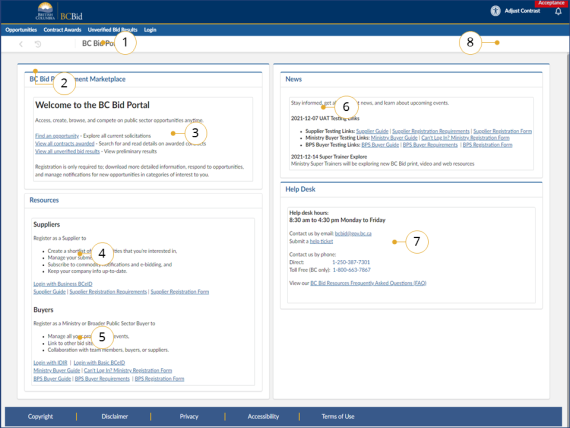Click the Suppliers subheading
This screenshot has width=570, height=428.
tap(47, 224)
